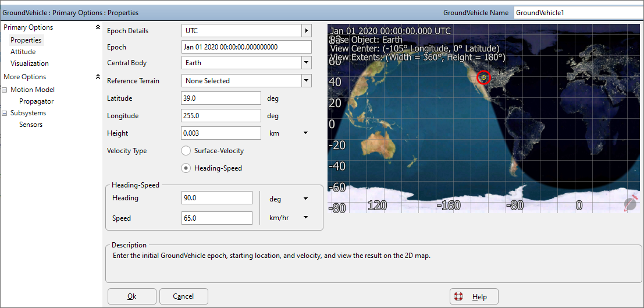Click the Epoch Details UTC field

click(x=241, y=30)
